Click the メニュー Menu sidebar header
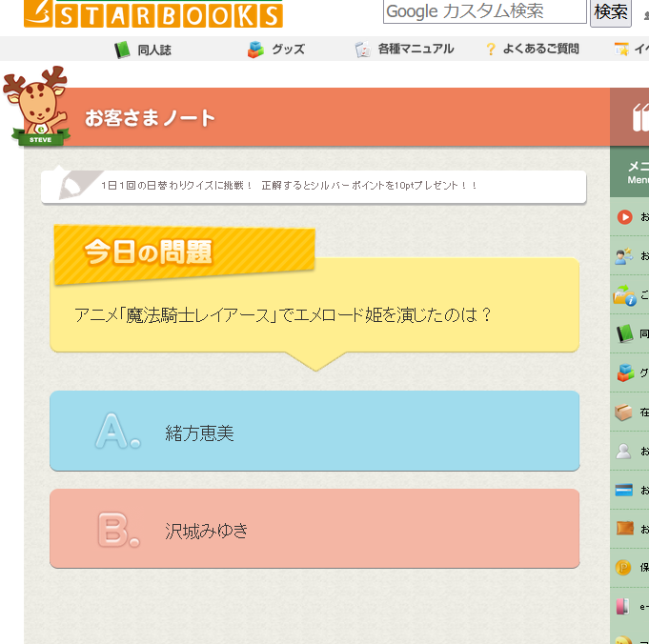 [x=630, y=172]
